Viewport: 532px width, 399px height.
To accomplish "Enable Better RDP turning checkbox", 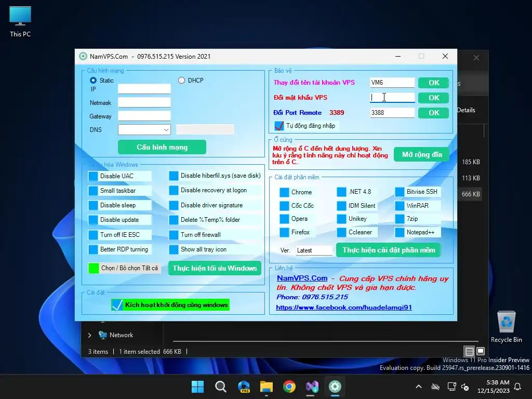I will (x=93, y=249).
